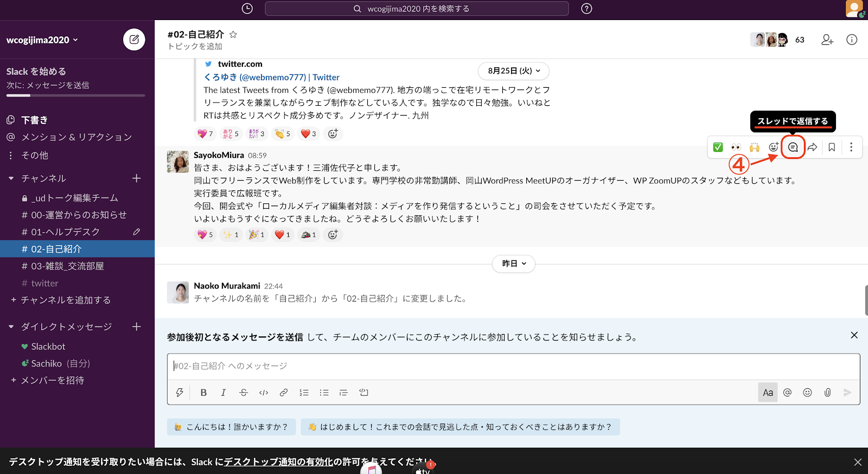
Task: Collapse the ダイレクトメッセージ section
Action: [11, 326]
